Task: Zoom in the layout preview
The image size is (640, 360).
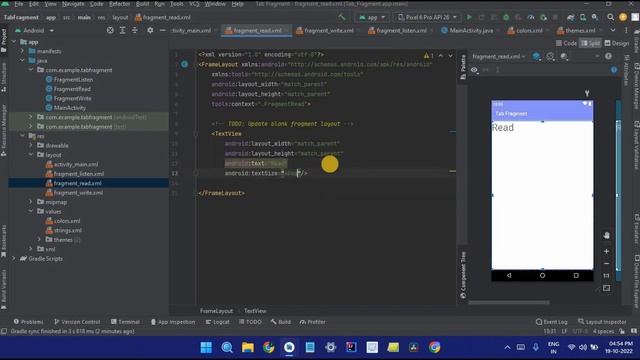Action: (x=607, y=251)
